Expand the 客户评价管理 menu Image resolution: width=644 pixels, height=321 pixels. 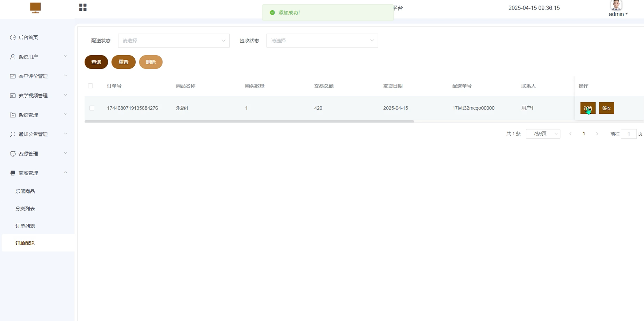click(38, 76)
